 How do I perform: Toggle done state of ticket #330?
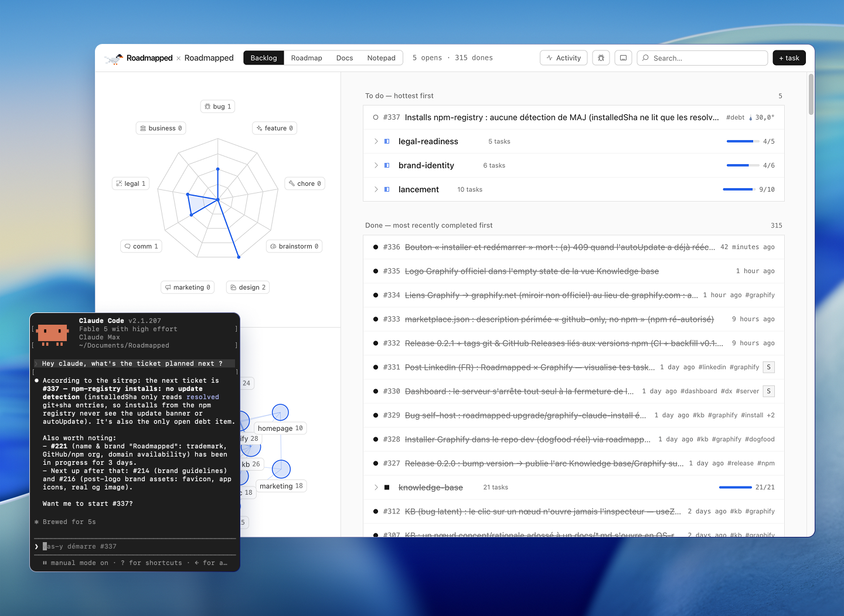point(376,392)
